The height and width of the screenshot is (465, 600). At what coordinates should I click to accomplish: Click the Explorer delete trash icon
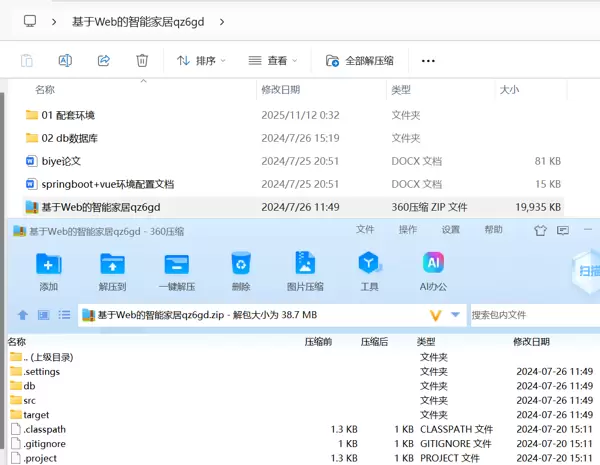pyautogui.click(x=142, y=60)
